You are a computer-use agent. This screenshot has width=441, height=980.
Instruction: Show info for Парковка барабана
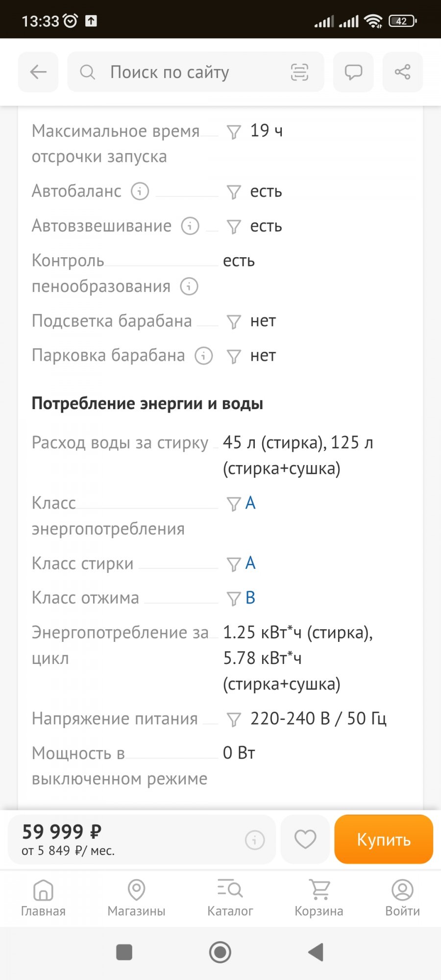(204, 356)
